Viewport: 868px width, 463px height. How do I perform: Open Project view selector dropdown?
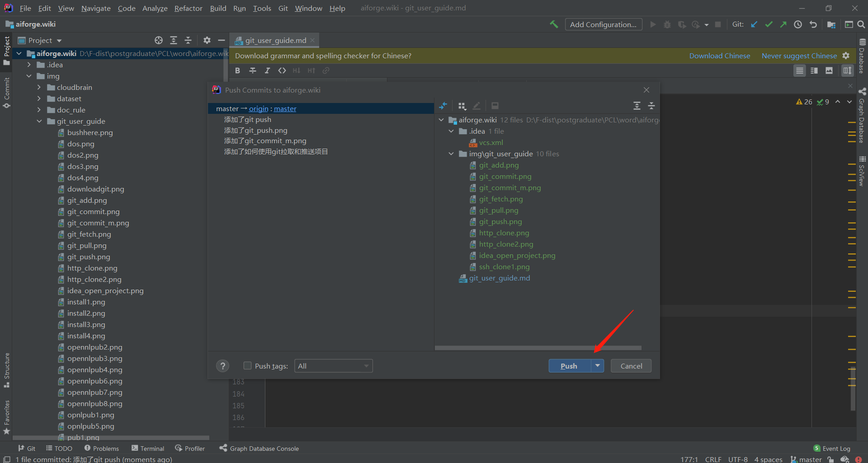tap(40, 40)
